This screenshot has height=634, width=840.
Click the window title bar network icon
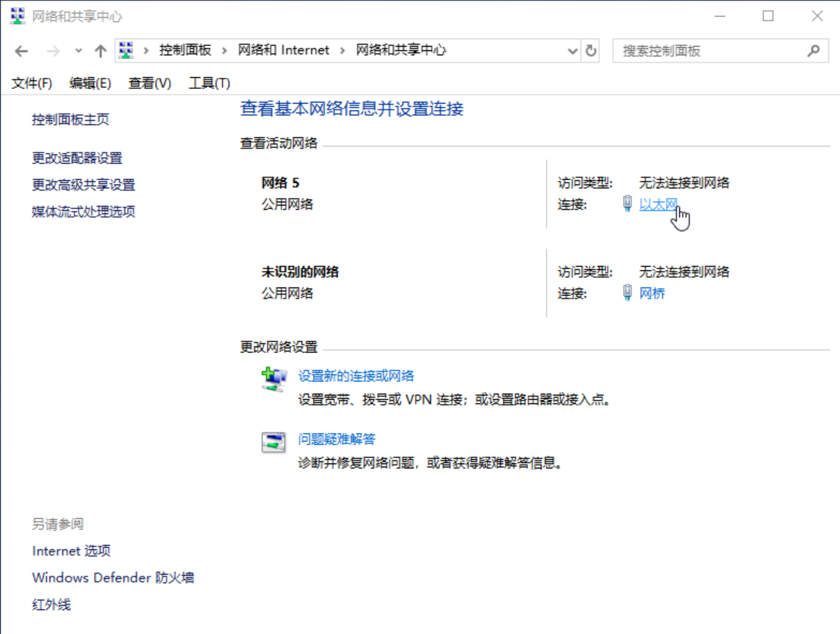[18, 16]
